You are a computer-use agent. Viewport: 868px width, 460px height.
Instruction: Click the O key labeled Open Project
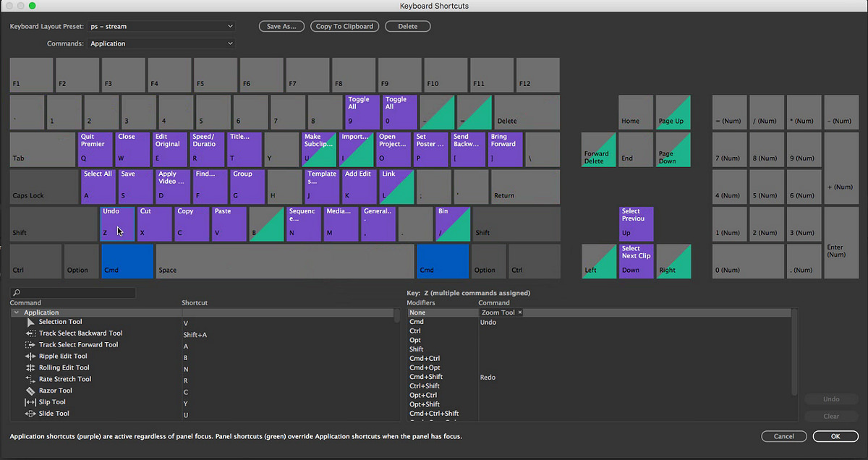point(393,149)
